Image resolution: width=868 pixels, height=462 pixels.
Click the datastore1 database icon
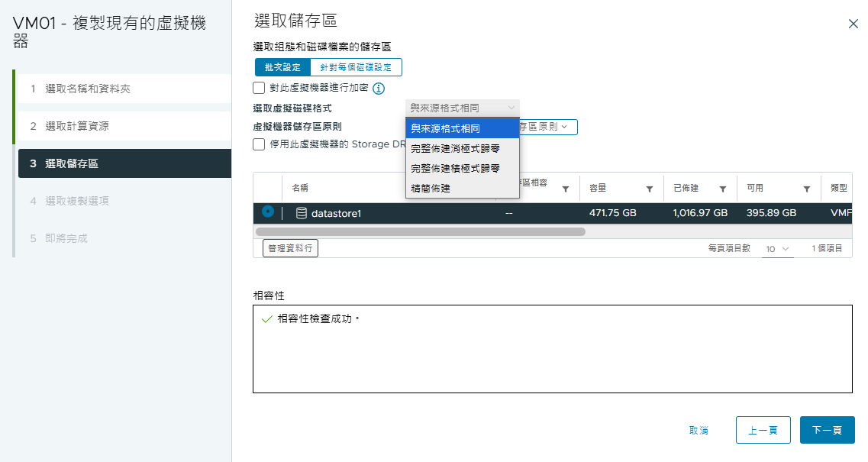(301, 213)
